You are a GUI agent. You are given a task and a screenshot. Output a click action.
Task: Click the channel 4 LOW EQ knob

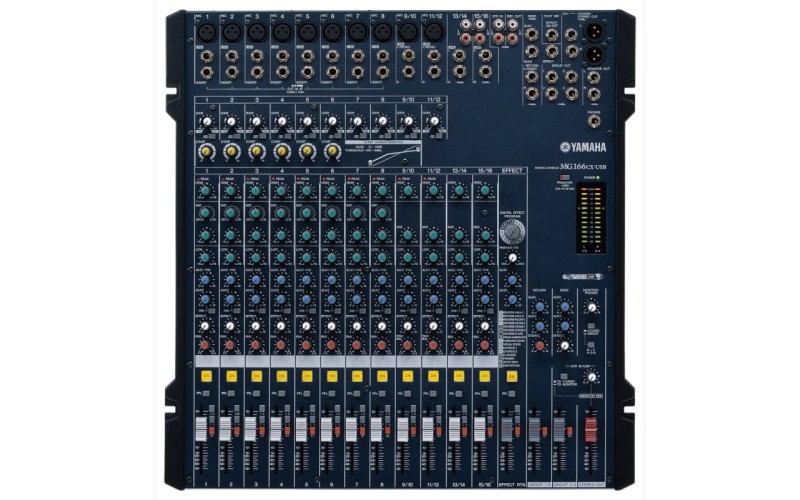(x=281, y=257)
